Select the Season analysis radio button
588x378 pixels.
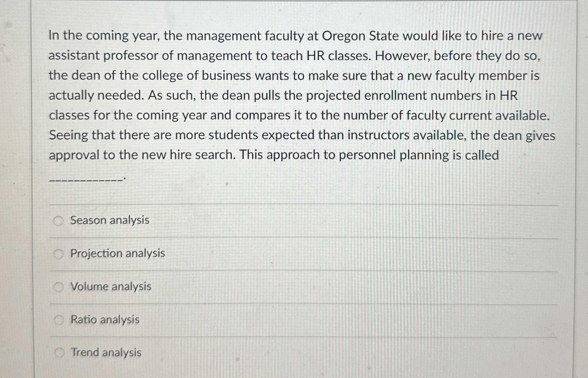click(59, 220)
